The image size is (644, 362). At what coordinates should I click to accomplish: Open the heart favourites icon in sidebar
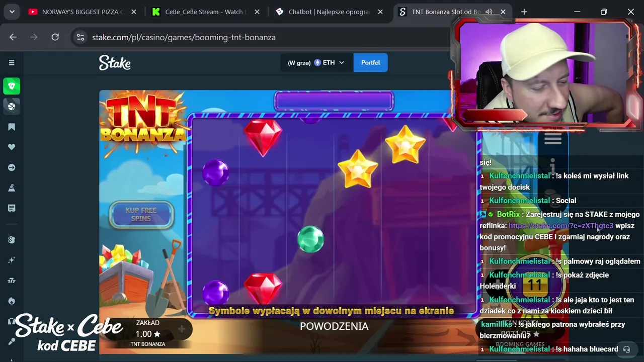coord(12,147)
